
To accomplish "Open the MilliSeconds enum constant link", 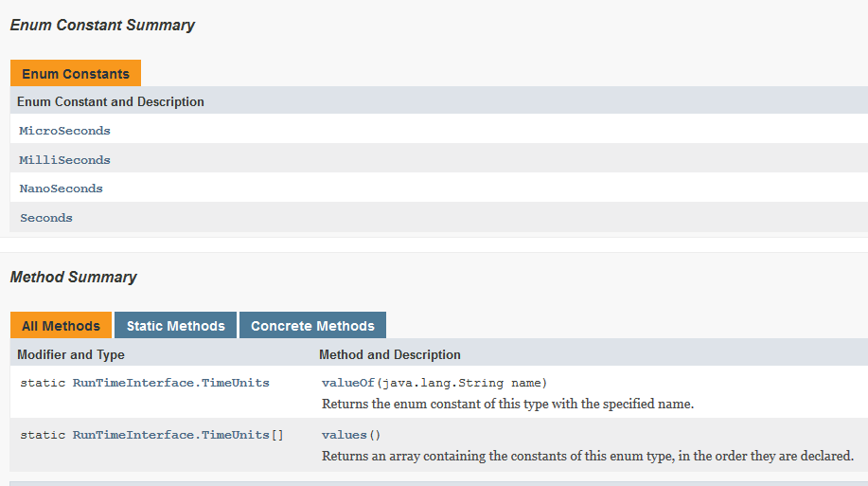I will (x=64, y=160).
